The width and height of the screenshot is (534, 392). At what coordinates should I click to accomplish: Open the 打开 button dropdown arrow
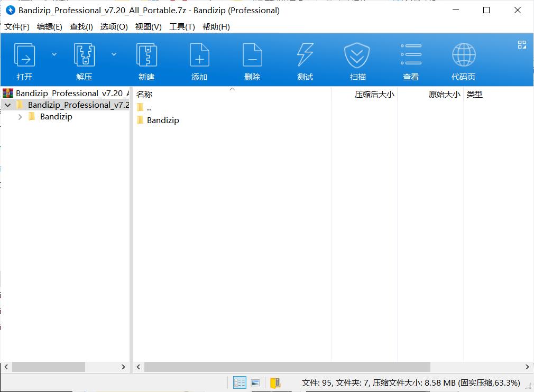(53, 54)
